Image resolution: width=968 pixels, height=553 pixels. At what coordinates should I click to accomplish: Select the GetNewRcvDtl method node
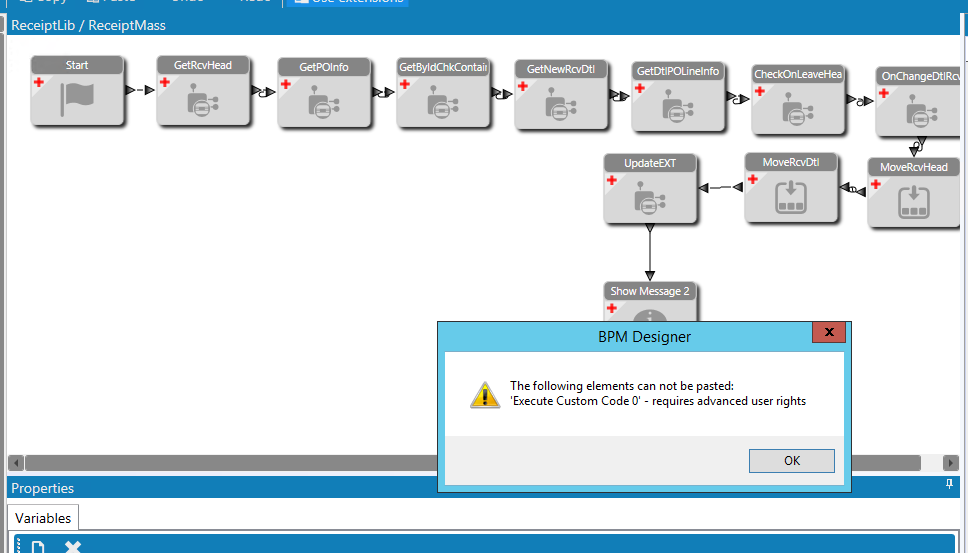click(x=561, y=94)
